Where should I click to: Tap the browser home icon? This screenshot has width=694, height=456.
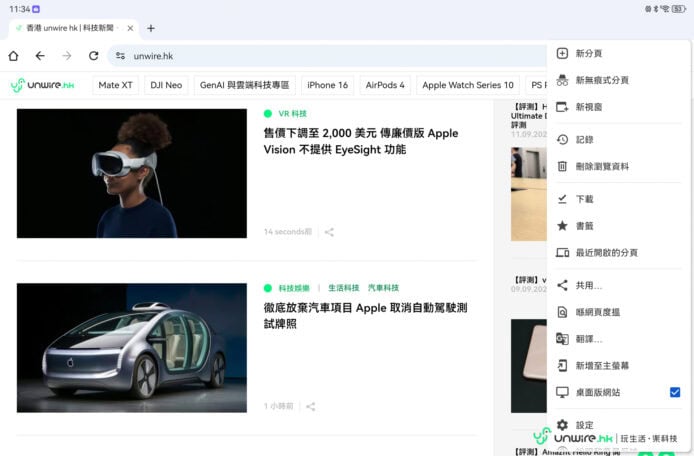(x=14, y=56)
